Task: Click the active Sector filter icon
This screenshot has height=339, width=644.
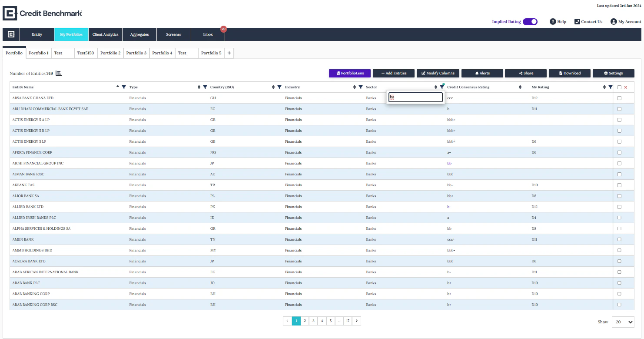Action: click(442, 87)
